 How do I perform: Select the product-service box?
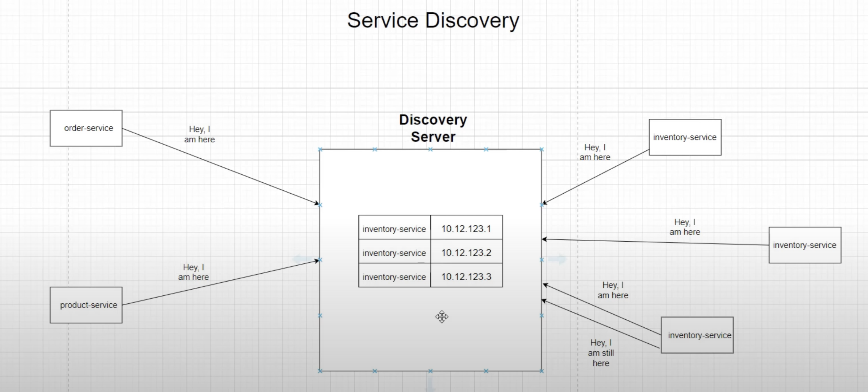86,305
